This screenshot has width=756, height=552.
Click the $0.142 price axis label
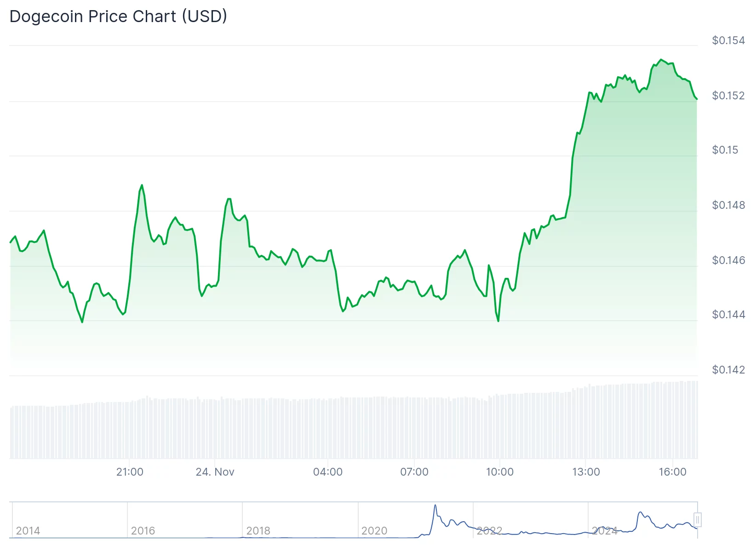(x=728, y=370)
